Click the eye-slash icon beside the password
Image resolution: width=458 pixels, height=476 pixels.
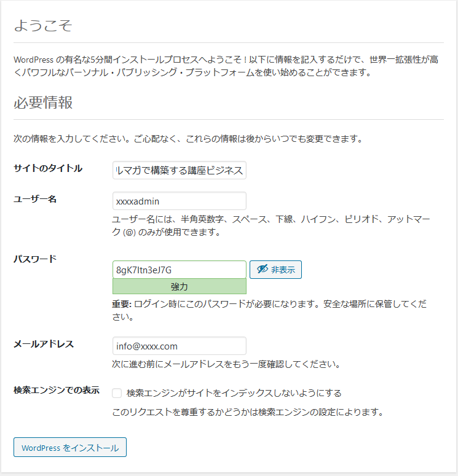coord(263,270)
